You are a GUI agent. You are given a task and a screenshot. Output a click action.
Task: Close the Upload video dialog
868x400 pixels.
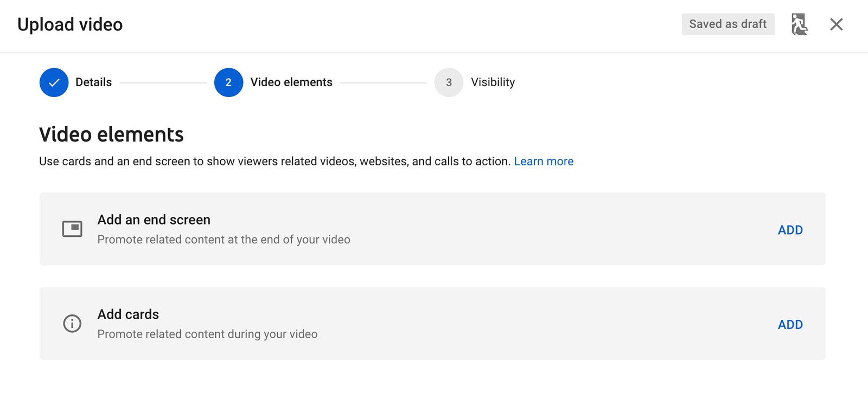[x=836, y=24]
